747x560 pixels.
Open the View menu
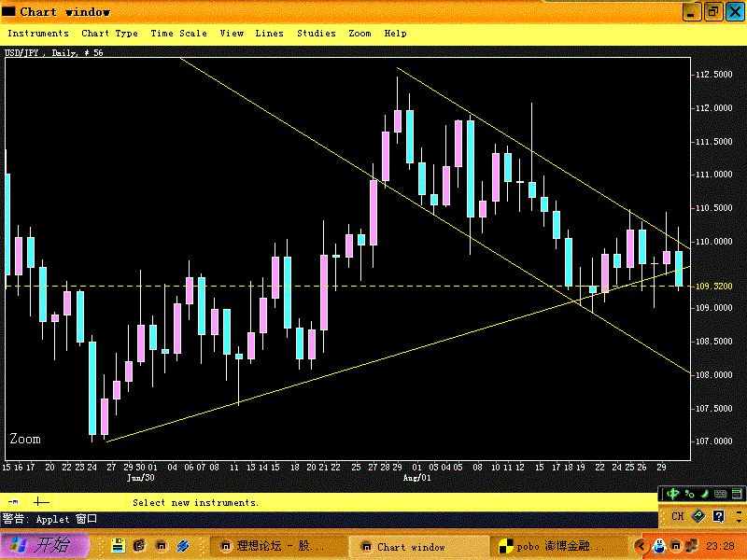(x=232, y=34)
